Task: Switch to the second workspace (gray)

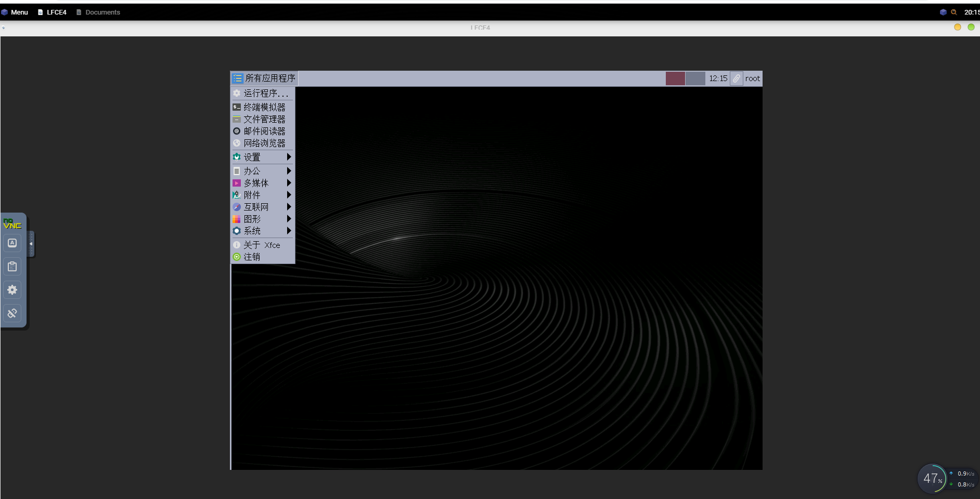Action: (695, 78)
